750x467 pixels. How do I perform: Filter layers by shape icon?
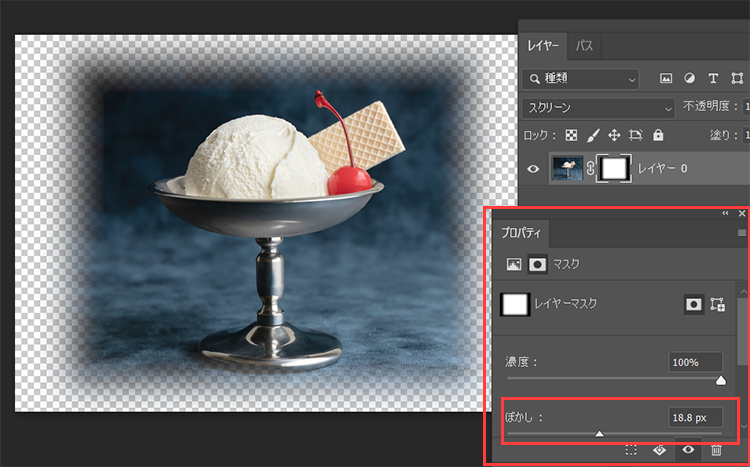(x=737, y=79)
